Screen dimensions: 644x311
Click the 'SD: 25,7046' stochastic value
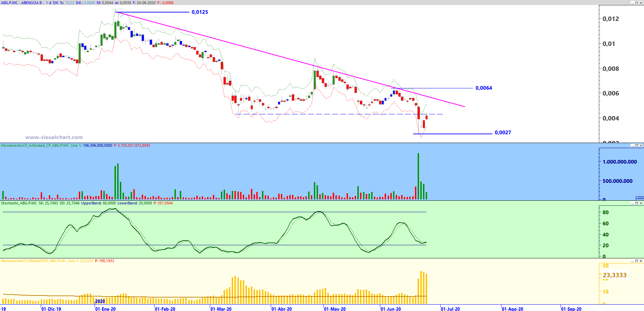(x=70, y=203)
